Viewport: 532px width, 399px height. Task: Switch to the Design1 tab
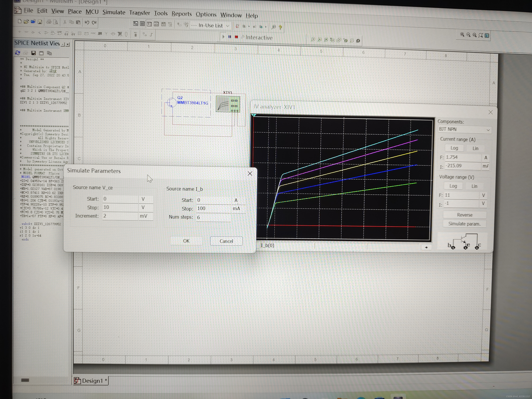[91, 381]
